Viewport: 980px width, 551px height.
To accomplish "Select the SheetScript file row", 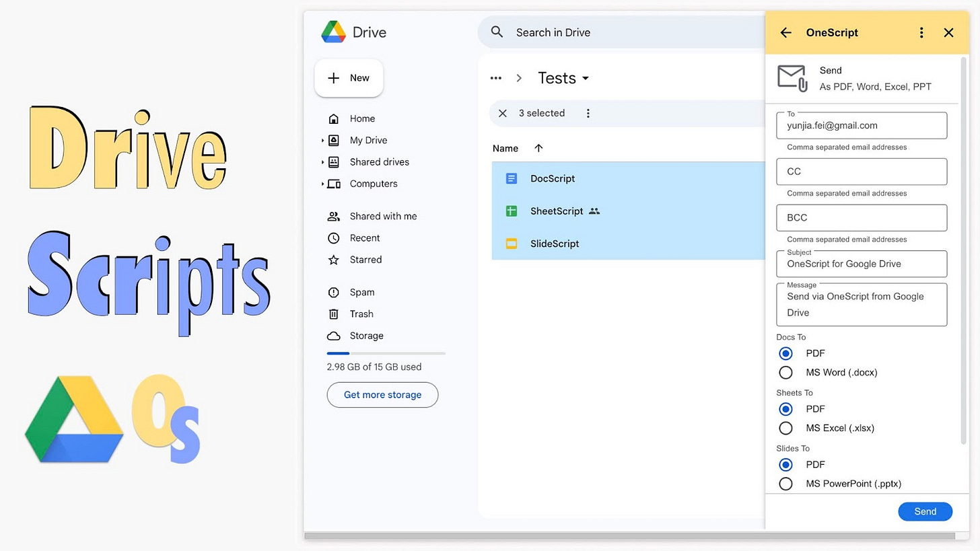I will tap(628, 211).
